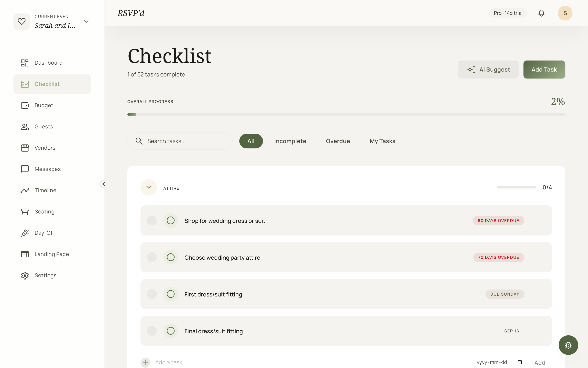The width and height of the screenshot is (588, 368).
Task: Click the Day-Of party popper icon
Action: click(x=25, y=233)
